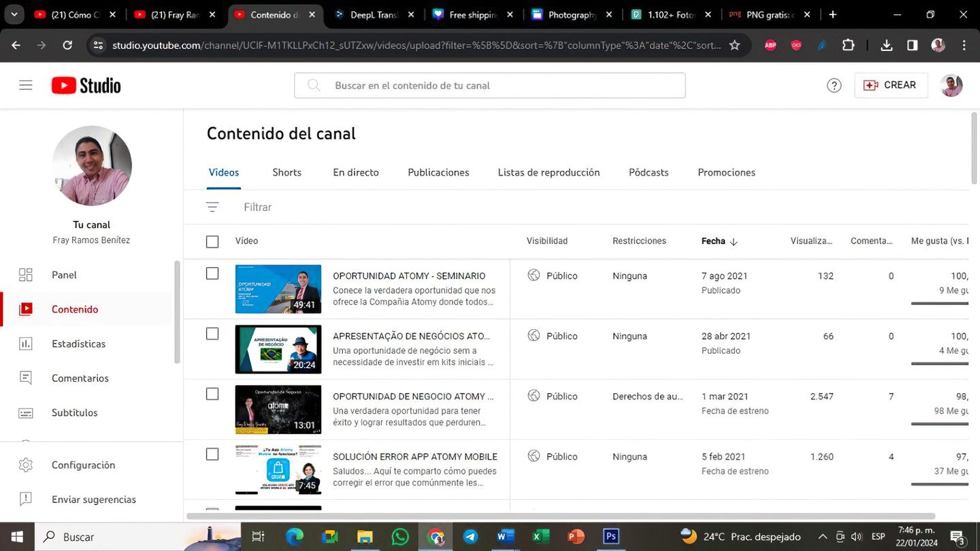Show hidden system tray icons chevron

point(822,537)
